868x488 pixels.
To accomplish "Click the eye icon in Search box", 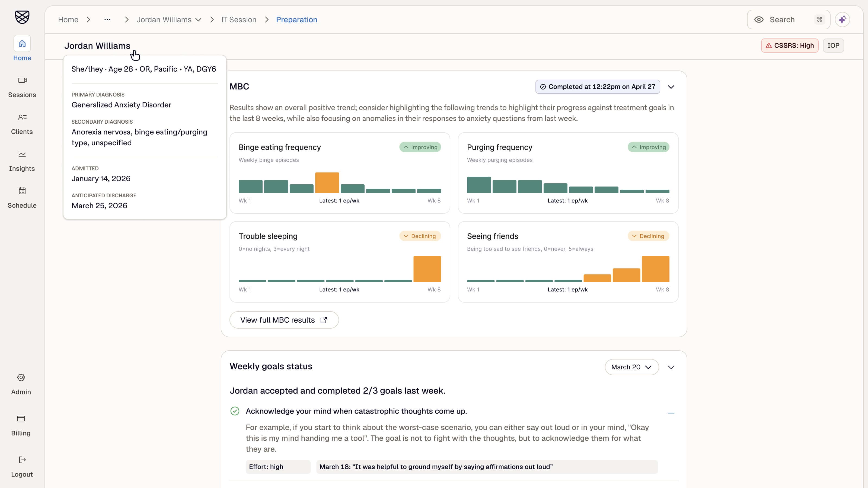I will tap(759, 20).
